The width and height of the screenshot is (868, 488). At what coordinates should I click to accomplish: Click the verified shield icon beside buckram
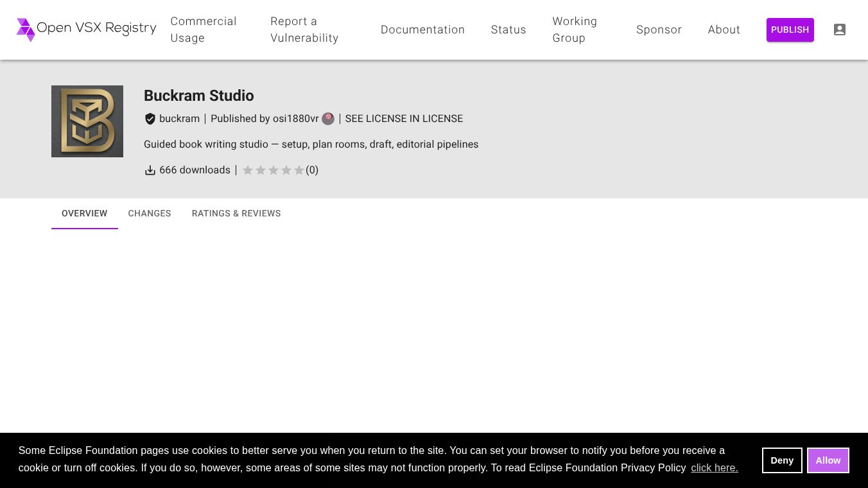point(150,119)
